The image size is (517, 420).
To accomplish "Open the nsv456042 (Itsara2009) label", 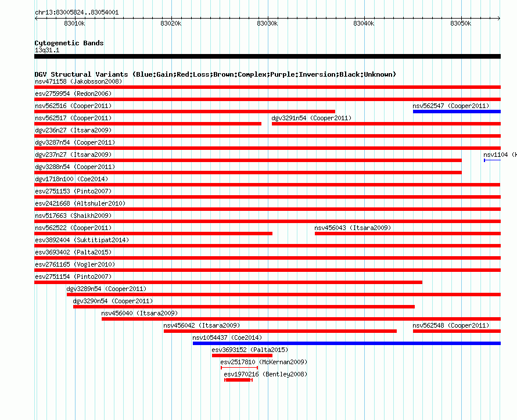I will (x=202, y=325).
